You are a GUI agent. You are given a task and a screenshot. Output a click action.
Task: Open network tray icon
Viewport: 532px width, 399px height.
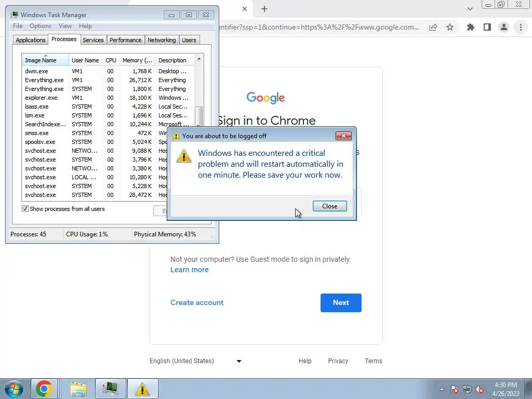[x=467, y=389]
